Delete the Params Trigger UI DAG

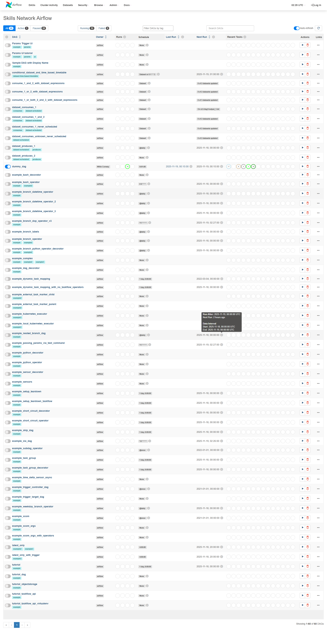(x=307, y=45)
